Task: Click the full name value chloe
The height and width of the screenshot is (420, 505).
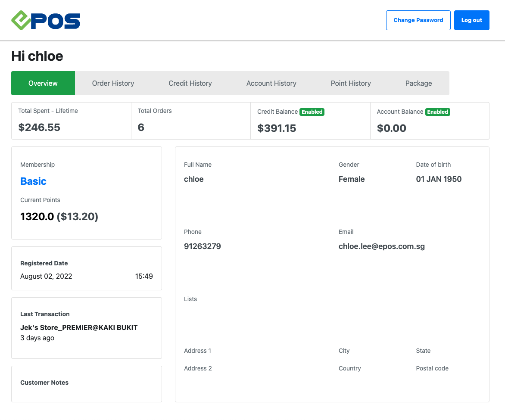Action: click(x=193, y=179)
